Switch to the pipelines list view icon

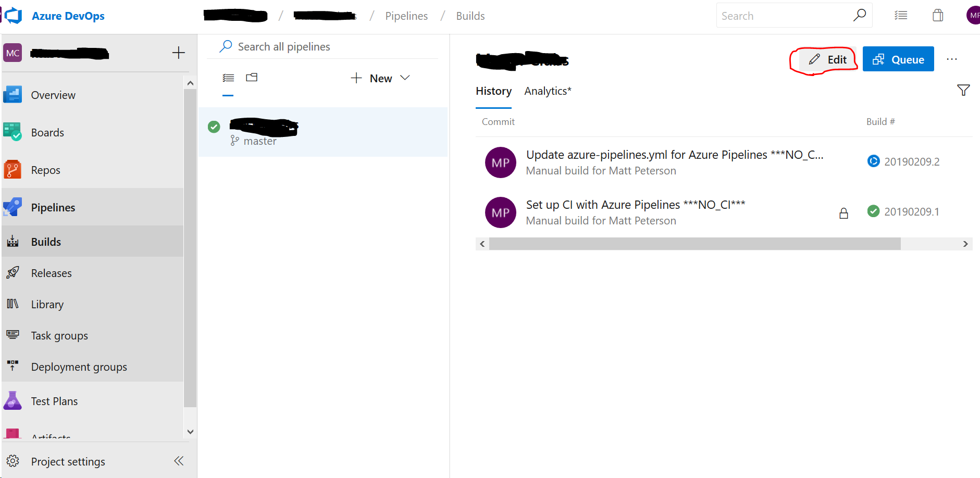click(228, 78)
